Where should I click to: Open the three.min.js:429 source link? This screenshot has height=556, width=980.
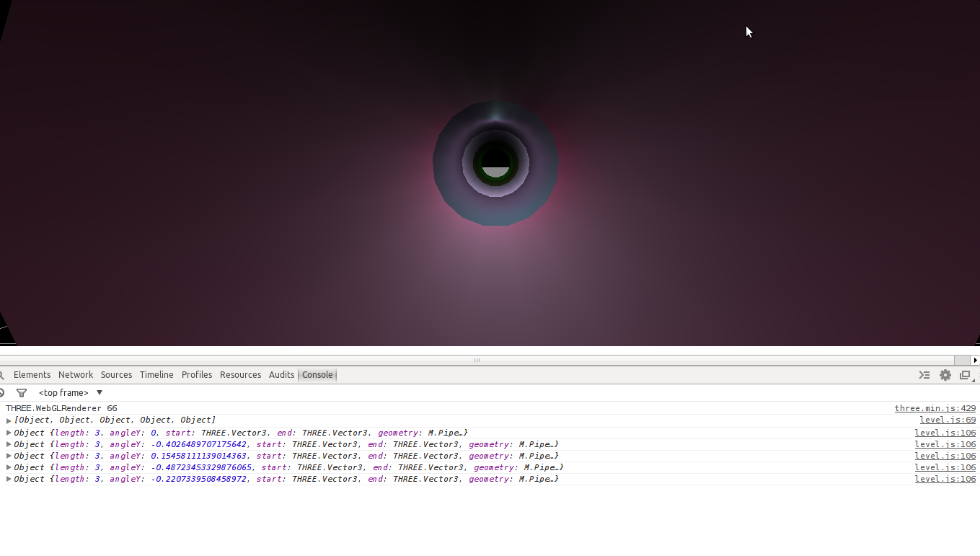click(x=935, y=409)
